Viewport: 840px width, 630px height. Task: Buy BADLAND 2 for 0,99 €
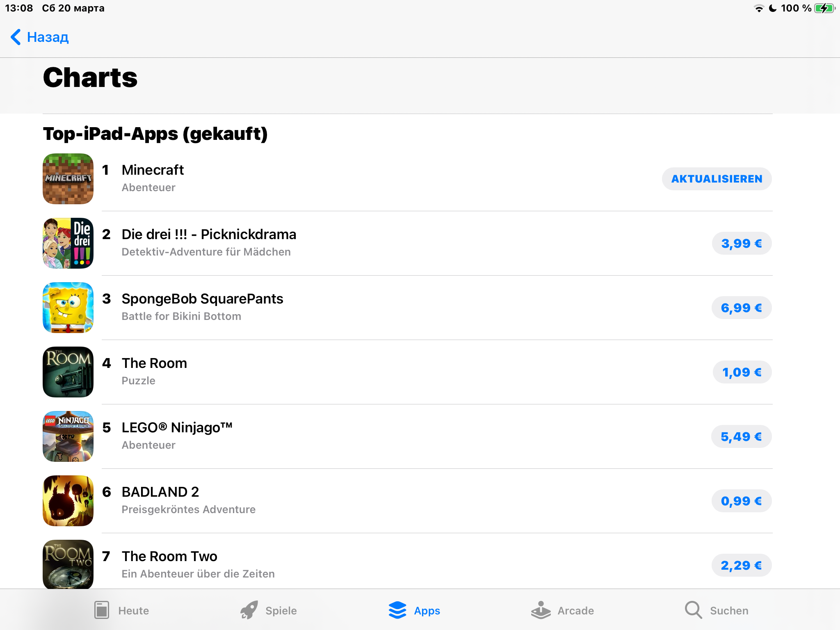(742, 501)
